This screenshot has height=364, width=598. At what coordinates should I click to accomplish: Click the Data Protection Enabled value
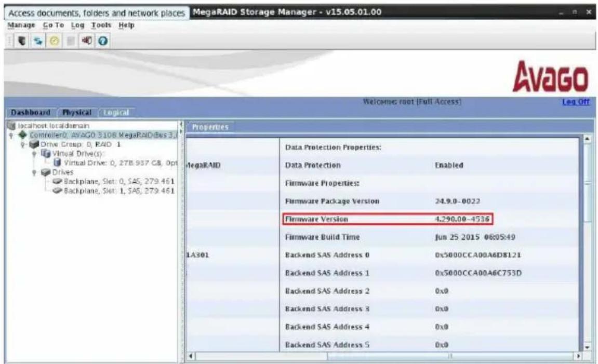(x=449, y=165)
